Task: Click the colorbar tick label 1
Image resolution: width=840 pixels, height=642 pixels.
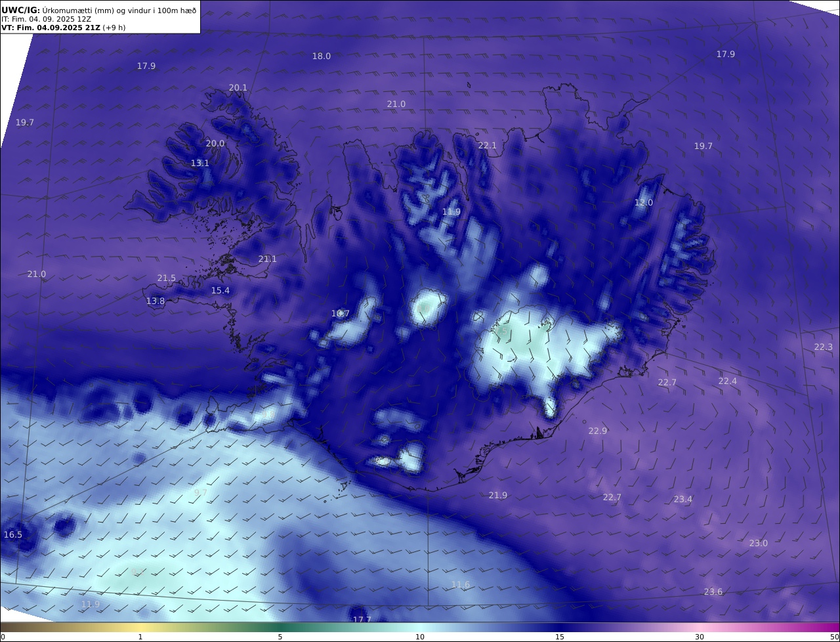Action: [140, 637]
